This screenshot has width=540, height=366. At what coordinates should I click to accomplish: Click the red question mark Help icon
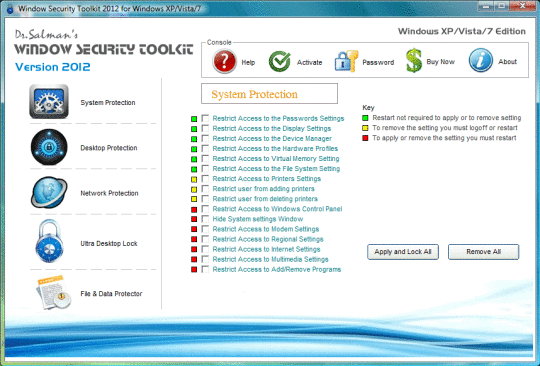pyautogui.click(x=224, y=61)
